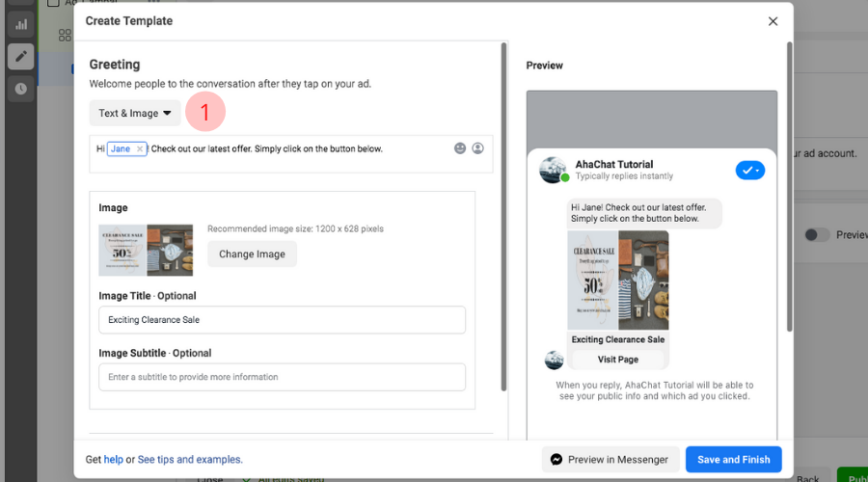868x482 pixels.
Task: Click the AhaChat Tutorial profile avatar
Action: pos(553,170)
